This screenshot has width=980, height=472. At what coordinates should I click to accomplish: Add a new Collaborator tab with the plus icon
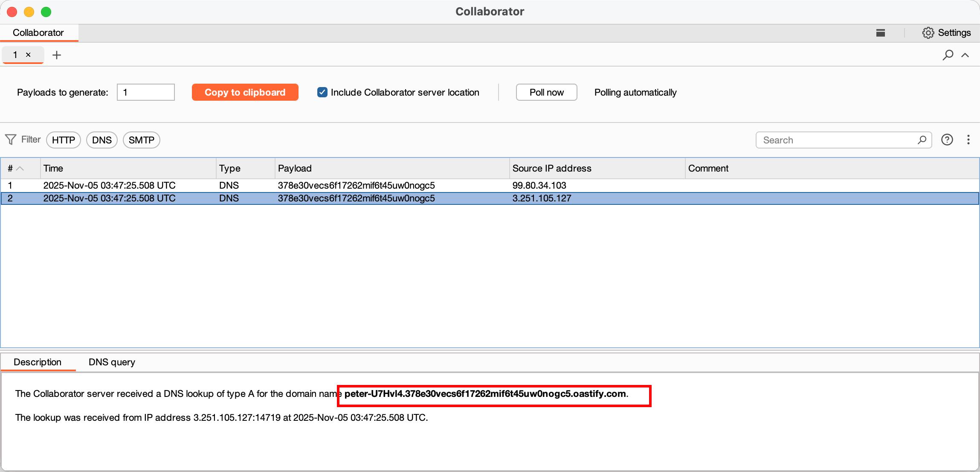tap(57, 55)
